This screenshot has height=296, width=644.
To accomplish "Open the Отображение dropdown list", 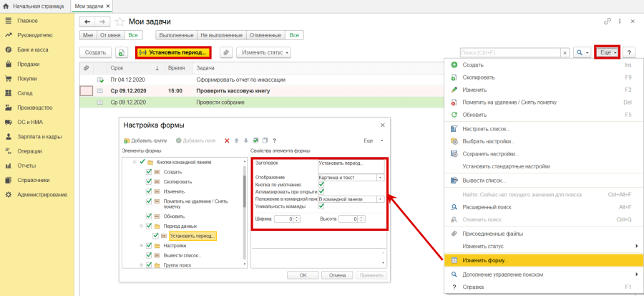I will pos(381,177).
